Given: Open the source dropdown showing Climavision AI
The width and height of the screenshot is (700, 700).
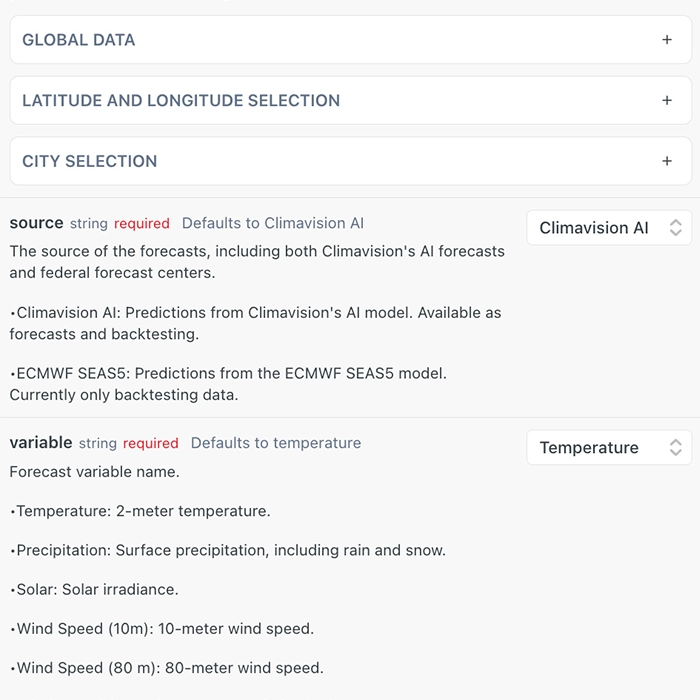Looking at the screenshot, I should (x=608, y=228).
